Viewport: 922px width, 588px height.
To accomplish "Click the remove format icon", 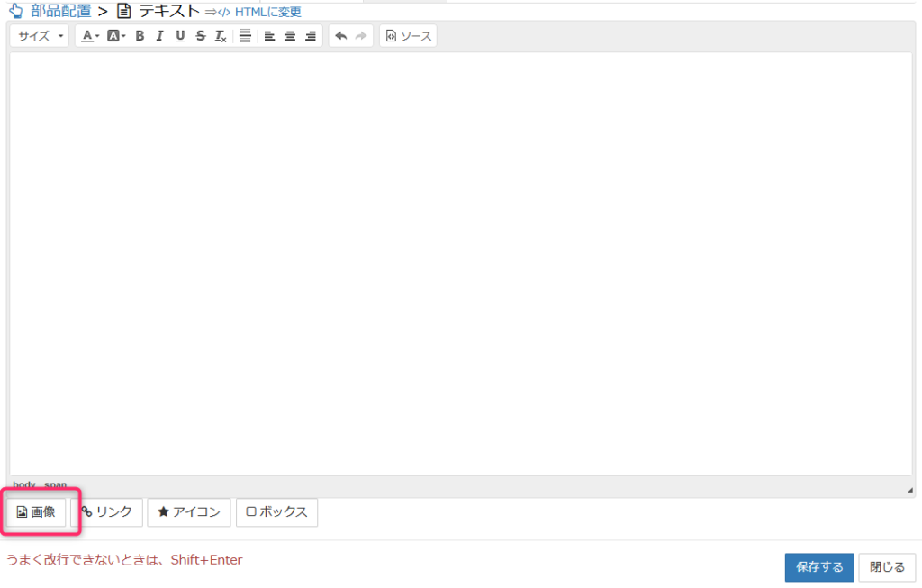I will point(221,36).
